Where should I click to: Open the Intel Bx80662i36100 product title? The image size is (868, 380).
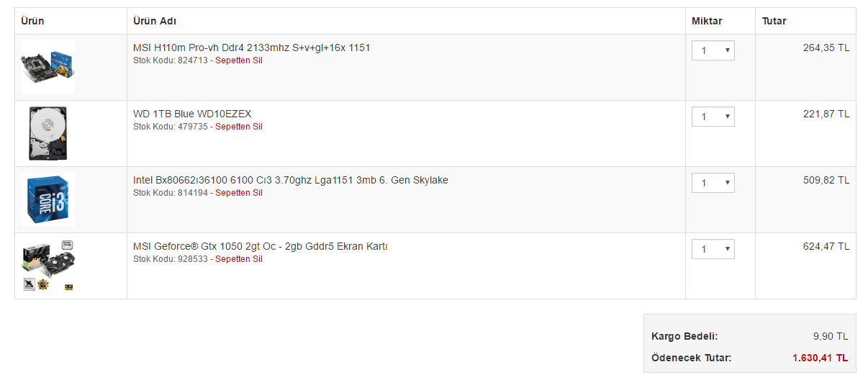[x=291, y=180]
